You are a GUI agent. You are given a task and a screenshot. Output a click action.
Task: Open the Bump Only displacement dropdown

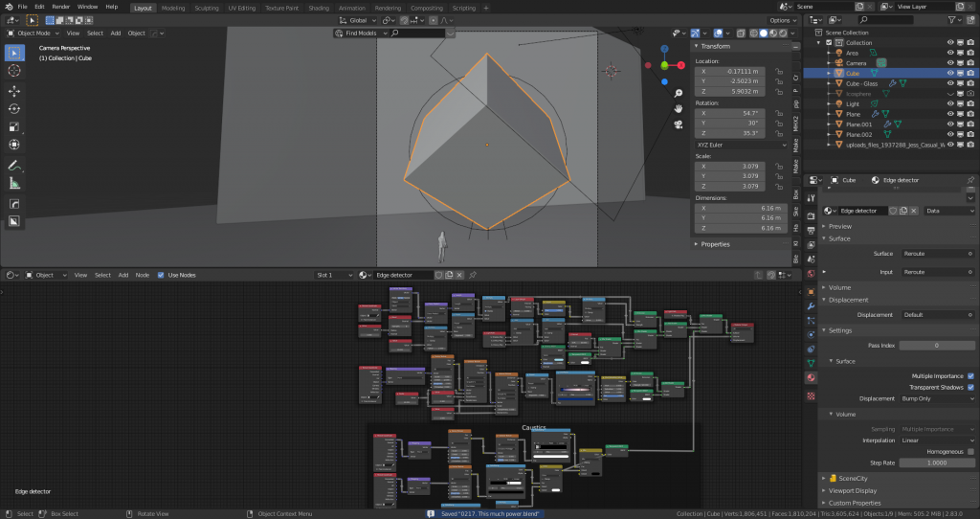pyautogui.click(x=938, y=399)
